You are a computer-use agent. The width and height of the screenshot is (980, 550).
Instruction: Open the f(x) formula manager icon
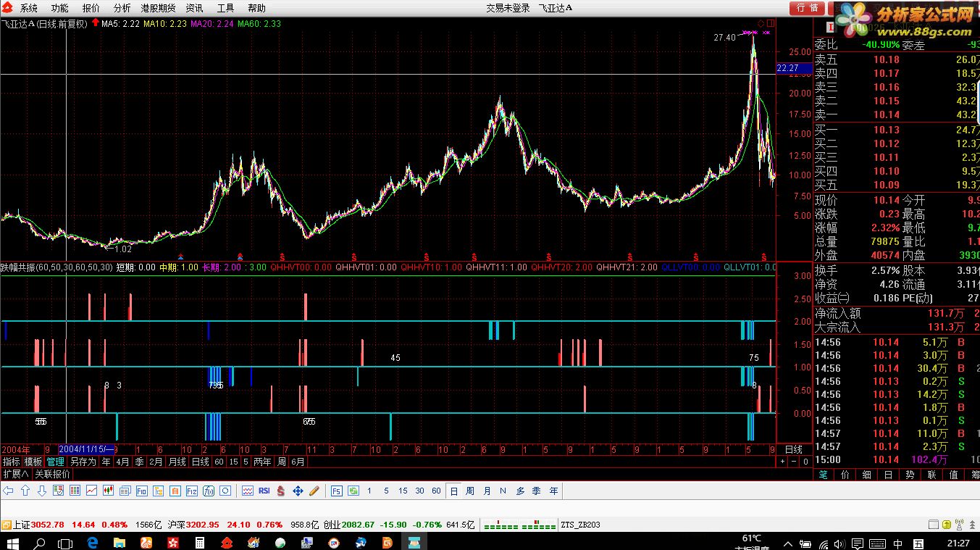(x=208, y=491)
